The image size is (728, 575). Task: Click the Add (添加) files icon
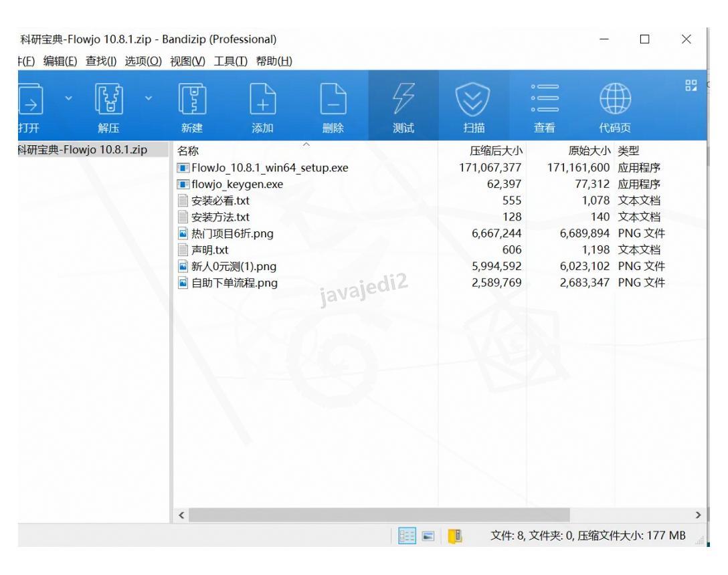[263, 99]
